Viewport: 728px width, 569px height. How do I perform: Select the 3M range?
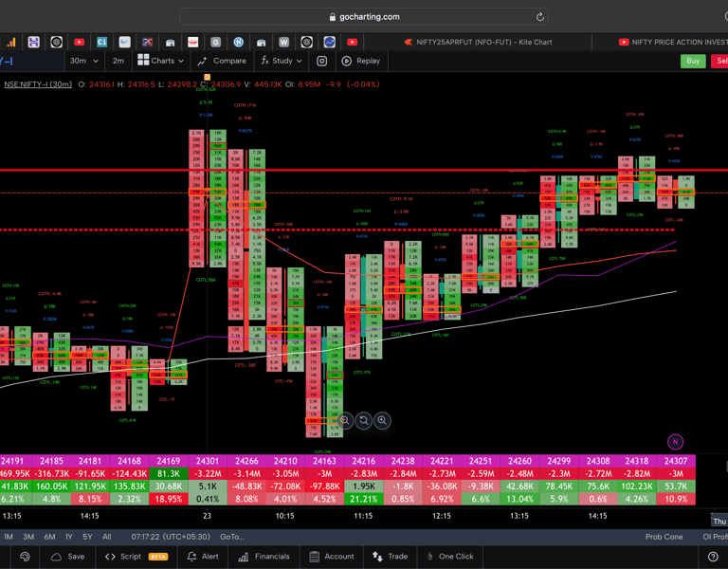pos(28,537)
